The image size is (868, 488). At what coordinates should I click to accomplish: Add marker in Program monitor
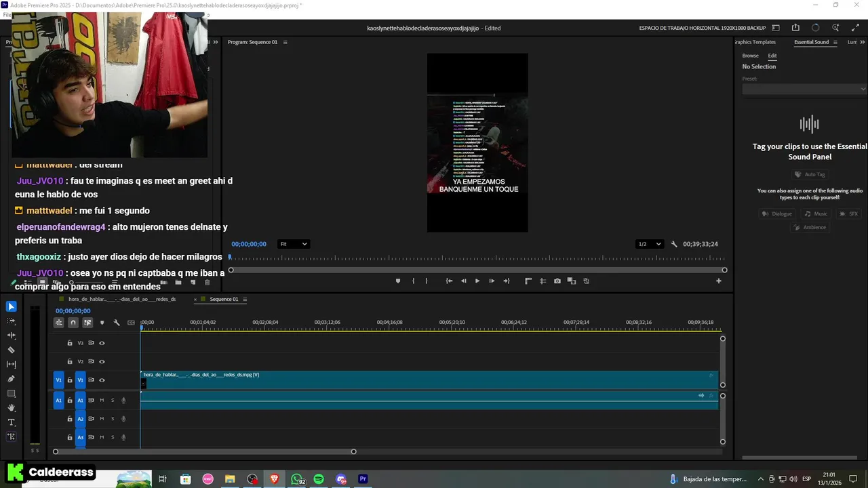pyautogui.click(x=398, y=281)
